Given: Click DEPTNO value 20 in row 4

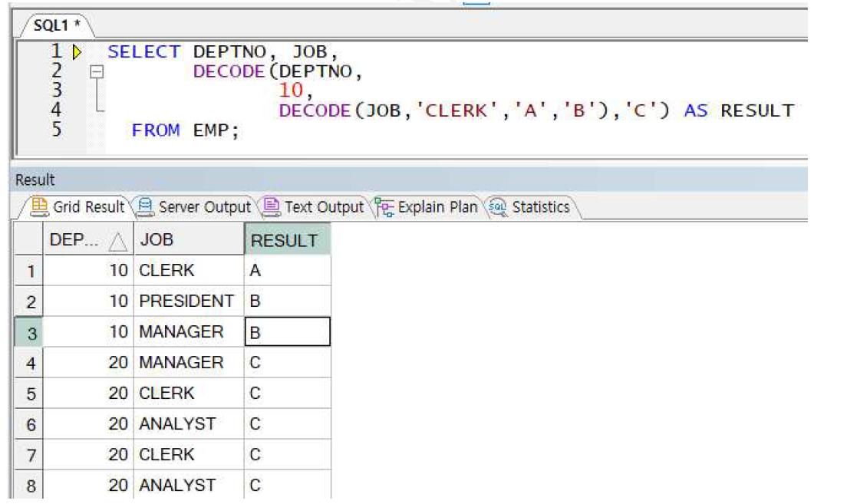Looking at the screenshot, I should (x=88, y=363).
